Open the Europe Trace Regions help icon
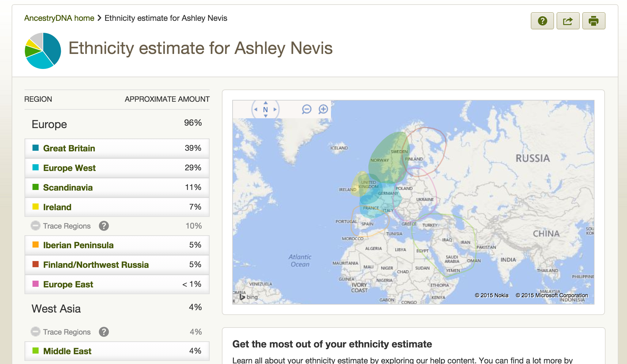The width and height of the screenshot is (627, 364). [104, 226]
